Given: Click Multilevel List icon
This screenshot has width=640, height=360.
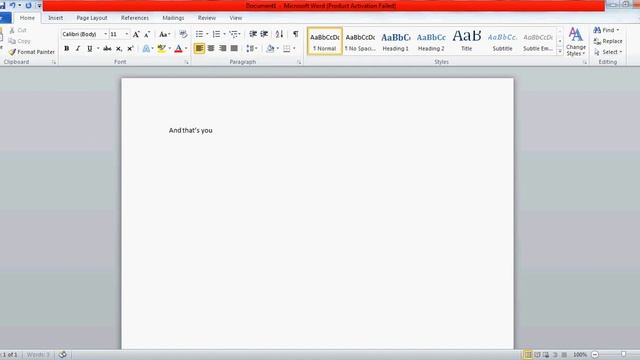Looking at the screenshot, I should [x=233, y=34].
